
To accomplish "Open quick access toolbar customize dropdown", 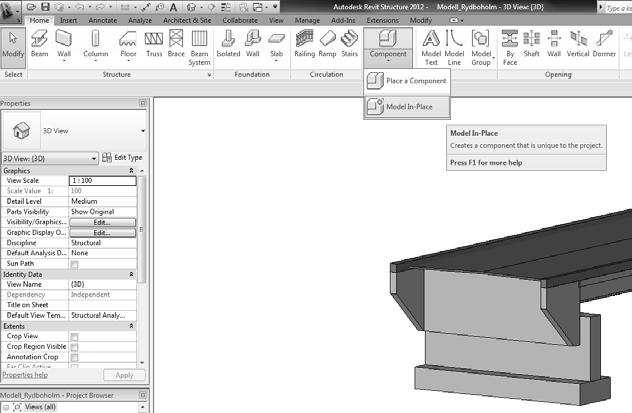I will [275, 7].
